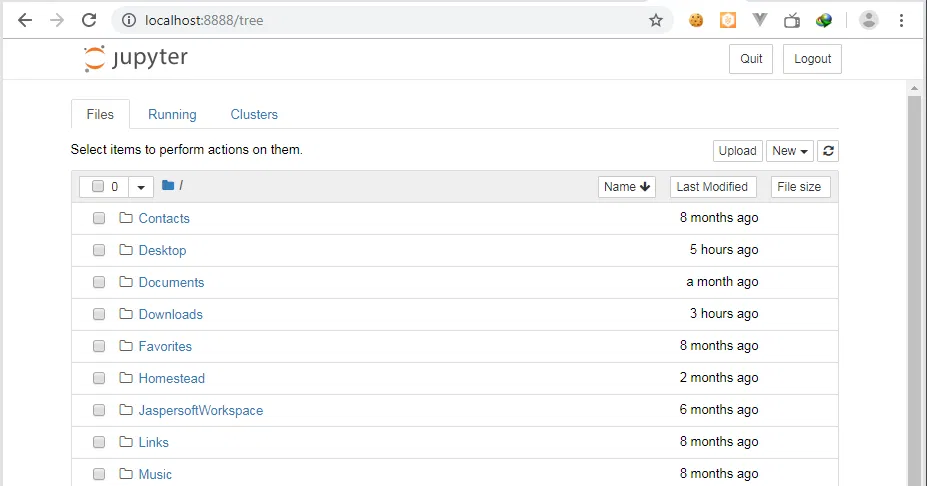
Task: Click the browser forward arrow
Action: tap(57, 20)
